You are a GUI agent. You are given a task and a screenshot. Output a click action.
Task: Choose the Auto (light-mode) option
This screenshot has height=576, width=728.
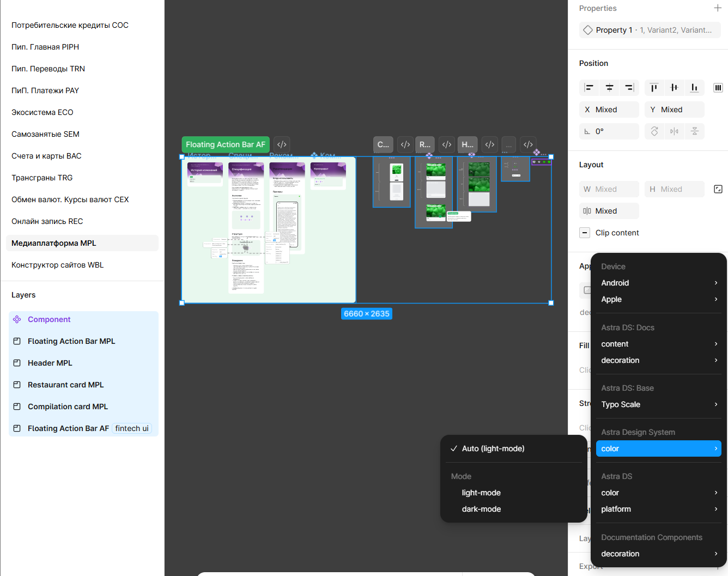[x=514, y=448]
